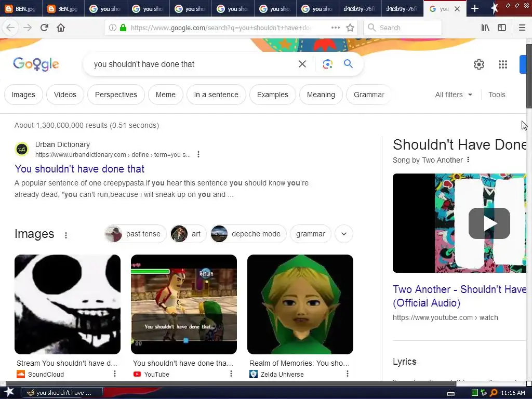Select the Meaning filter chip
Screen dimensions: 532x399
click(x=321, y=95)
